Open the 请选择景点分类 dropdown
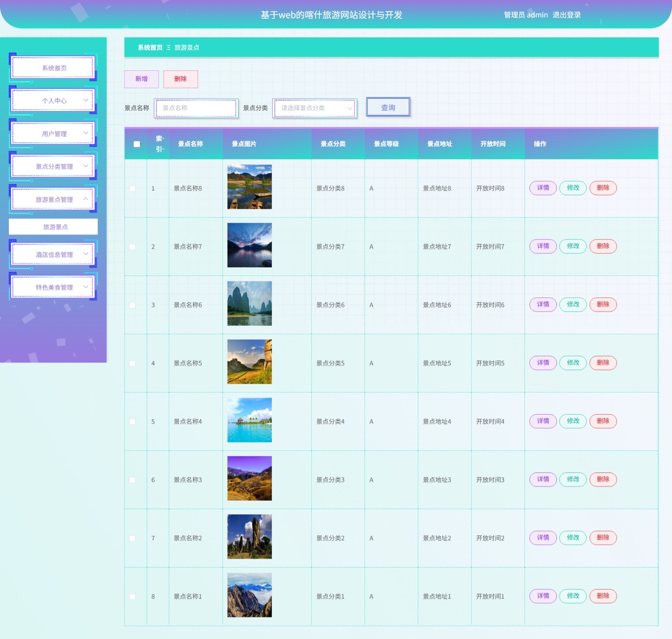Screen dimensions: 672x639 pos(315,108)
